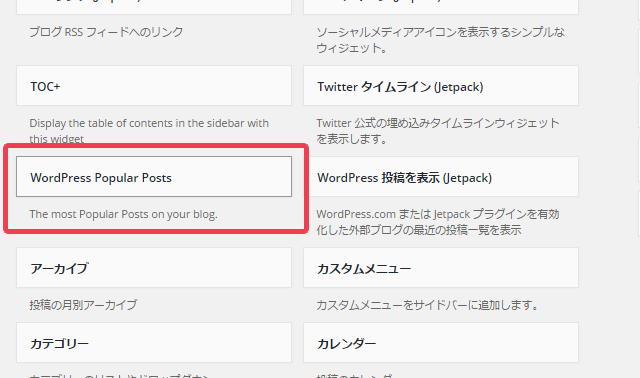The image size is (640, 378).
Task: Select the WordPress 投稿を表示 (Jetpack) widget
Action: tap(441, 177)
